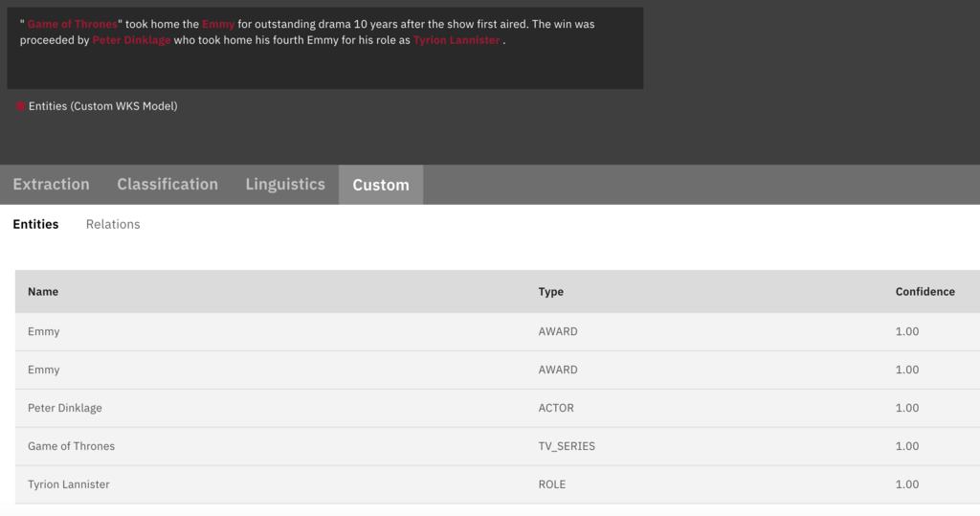The width and height of the screenshot is (980, 516).
Task: Switch to the Classification tab
Action: (167, 185)
